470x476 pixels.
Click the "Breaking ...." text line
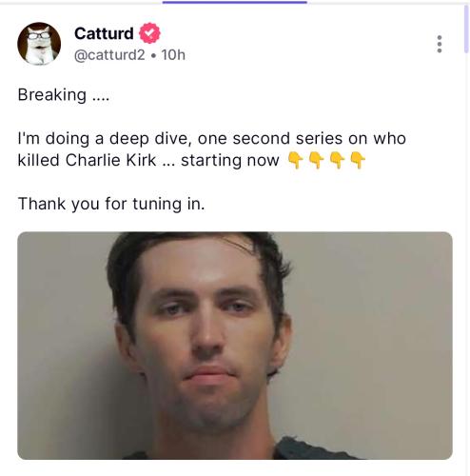(x=64, y=95)
